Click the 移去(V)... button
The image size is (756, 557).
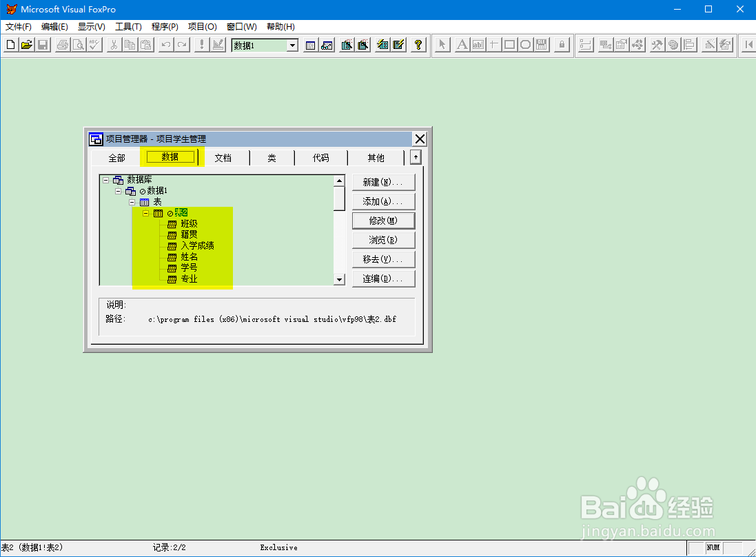coord(383,259)
